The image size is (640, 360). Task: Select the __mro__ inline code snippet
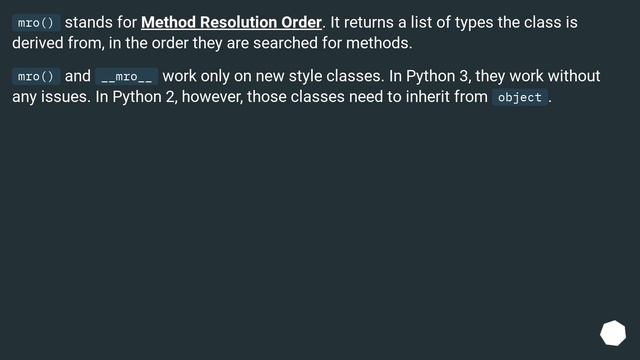coord(127,76)
